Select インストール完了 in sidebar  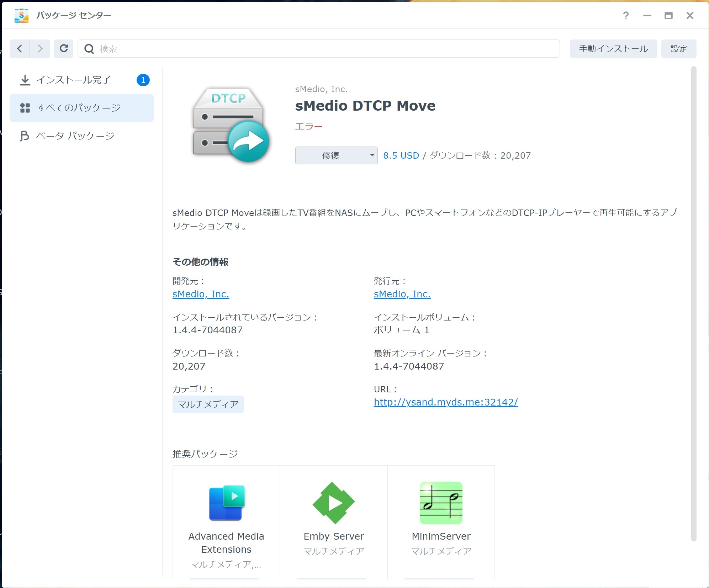tap(74, 80)
